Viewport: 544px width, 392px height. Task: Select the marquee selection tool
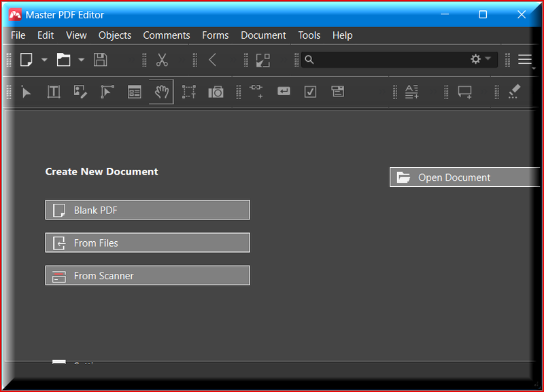pos(189,92)
